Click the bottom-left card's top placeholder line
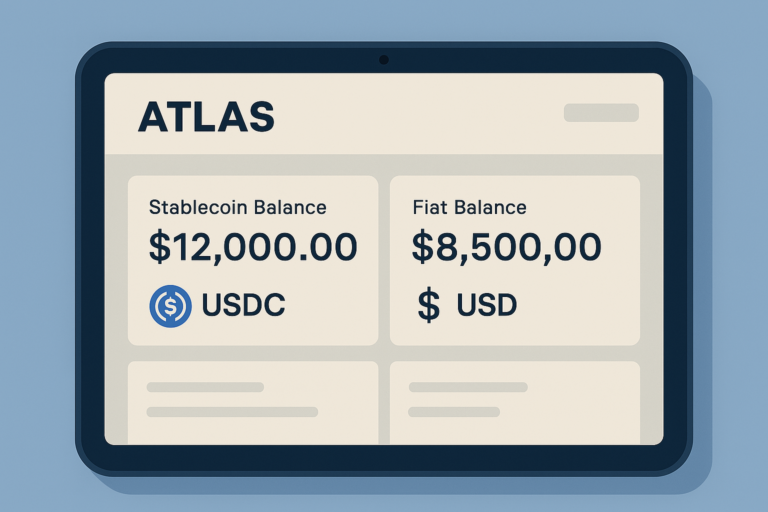Viewport: 768px width, 512px height. coord(205,387)
